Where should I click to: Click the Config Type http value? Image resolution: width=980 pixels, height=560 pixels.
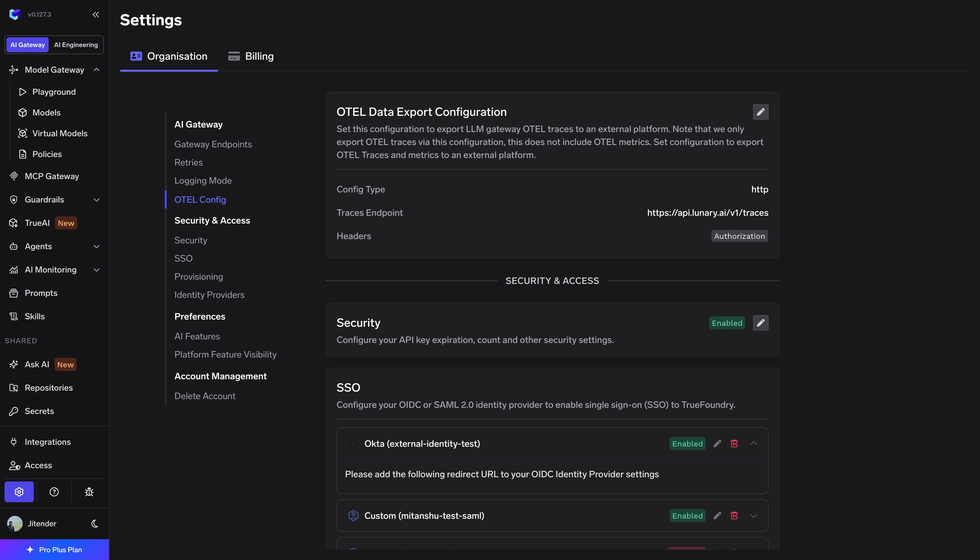coord(759,189)
